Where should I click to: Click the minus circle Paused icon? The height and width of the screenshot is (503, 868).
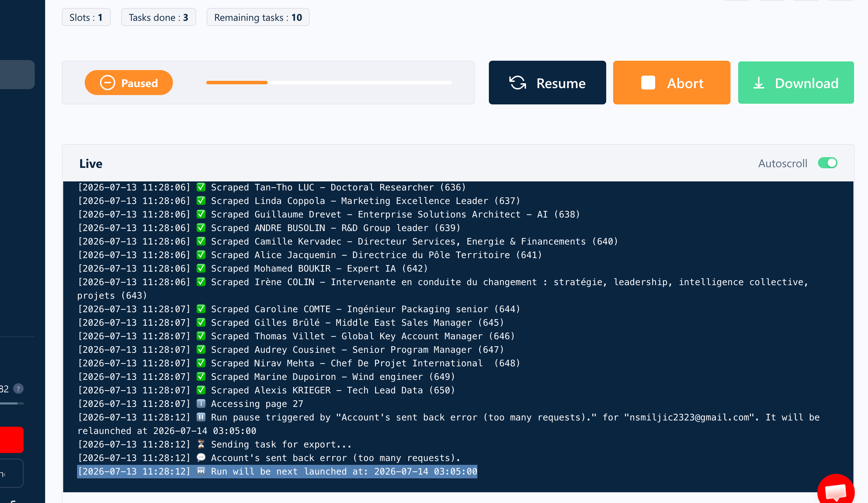108,83
